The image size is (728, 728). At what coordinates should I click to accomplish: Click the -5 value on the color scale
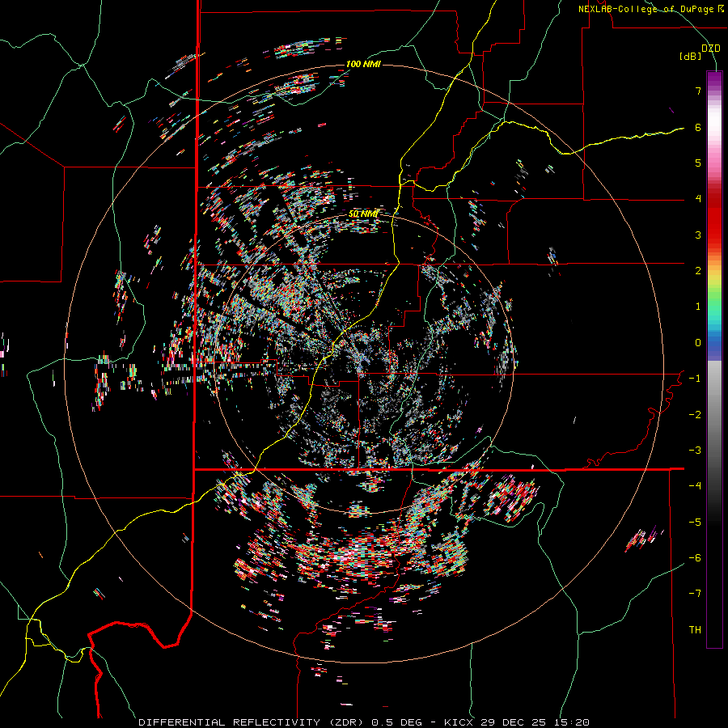(695, 523)
